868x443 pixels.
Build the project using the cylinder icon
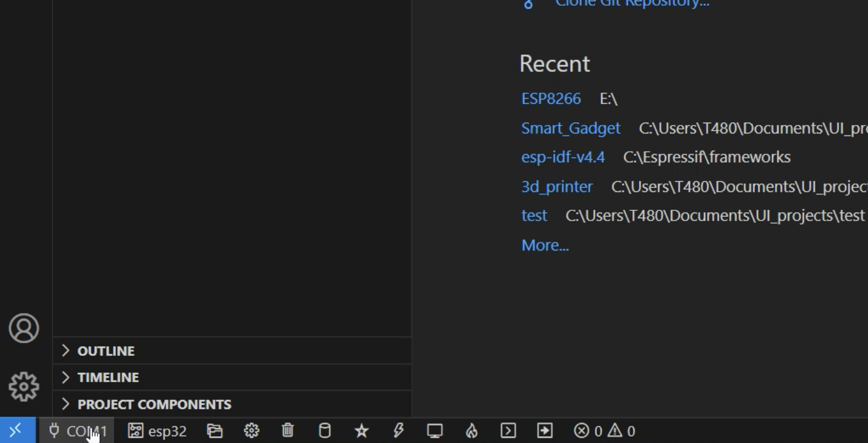[x=325, y=431]
